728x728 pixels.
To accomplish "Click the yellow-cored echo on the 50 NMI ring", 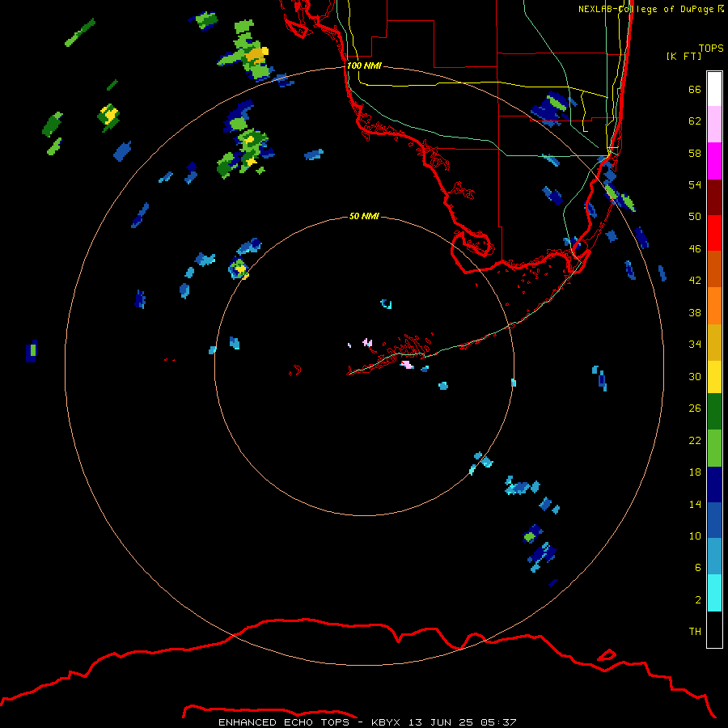I will click(239, 268).
